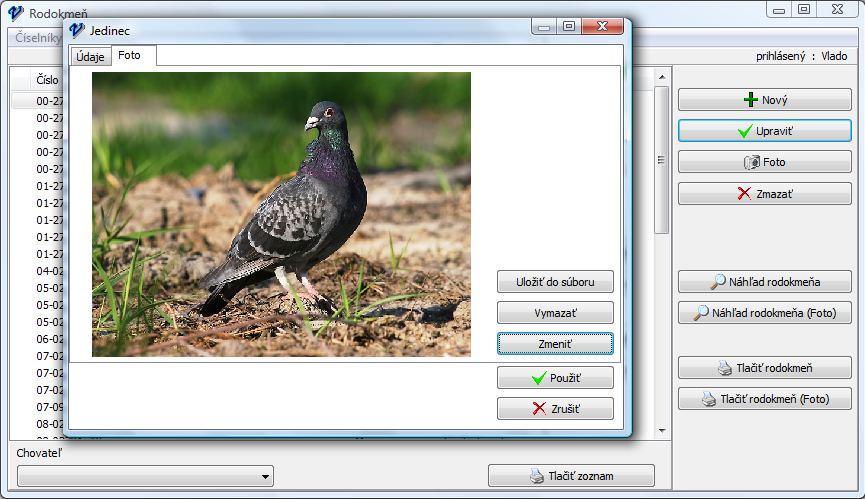Click the Číslo column header
This screenshot has width=865, height=499.
click(x=48, y=79)
